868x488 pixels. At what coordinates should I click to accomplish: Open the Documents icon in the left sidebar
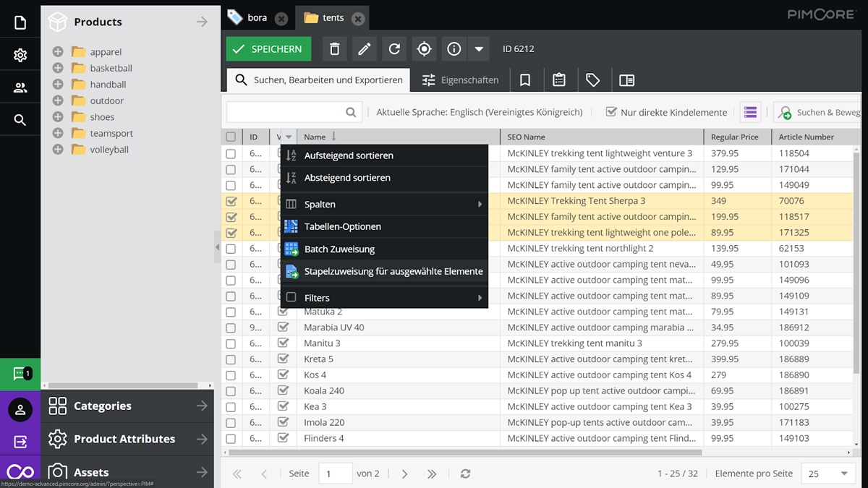[x=20, y=23]
